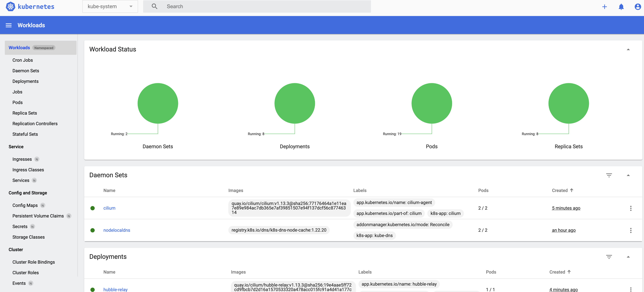Image resolution: width=644 pixels, height=292 pixels.
Task: Click the Running: 19 pods label
Action: click(x=392, y=134)
